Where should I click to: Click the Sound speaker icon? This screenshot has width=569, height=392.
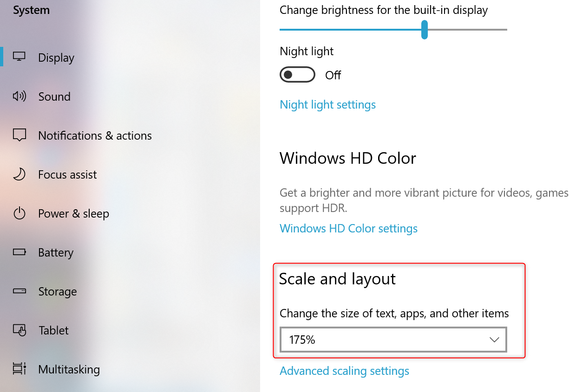[20, 96]
